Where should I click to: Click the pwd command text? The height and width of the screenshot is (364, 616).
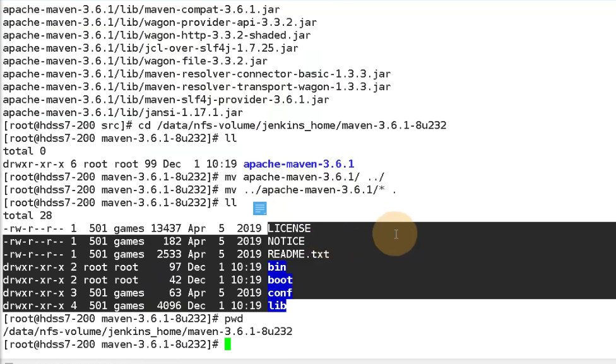[x=234, y=319]
